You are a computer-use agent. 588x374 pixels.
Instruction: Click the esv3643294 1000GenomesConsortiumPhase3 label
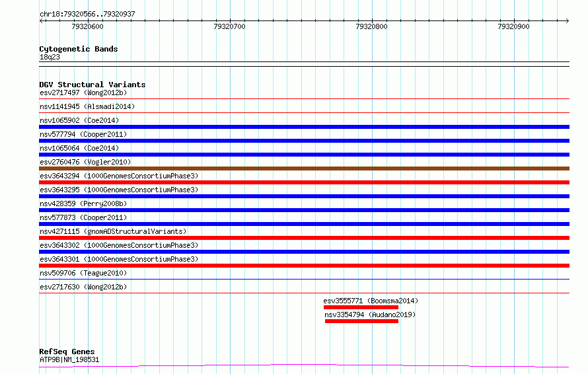click(x=119, y=176)
